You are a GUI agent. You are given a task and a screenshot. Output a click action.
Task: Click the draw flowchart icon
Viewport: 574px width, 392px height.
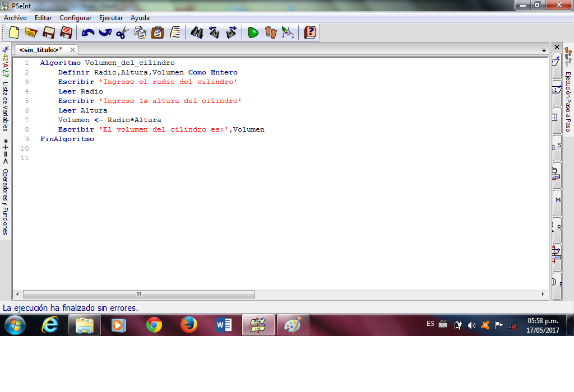point(288,32)
